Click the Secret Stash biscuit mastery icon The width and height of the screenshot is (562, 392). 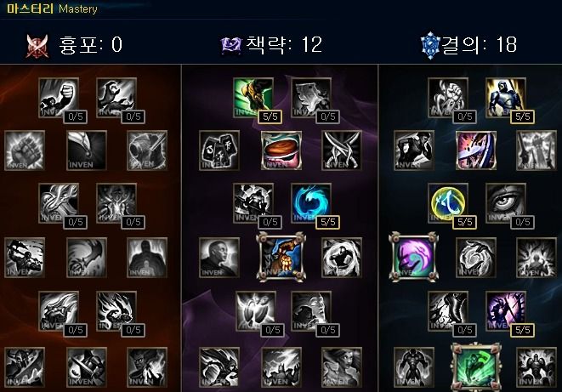coord(281,151)
